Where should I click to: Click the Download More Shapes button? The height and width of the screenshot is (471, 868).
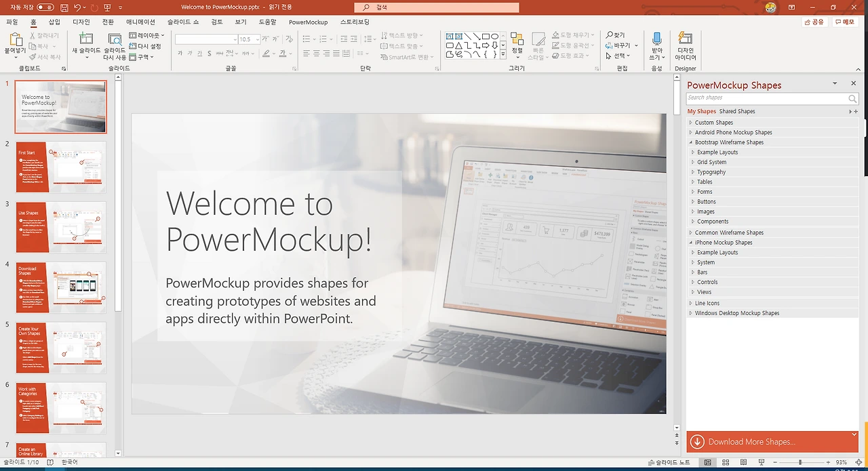pos(772,442)
